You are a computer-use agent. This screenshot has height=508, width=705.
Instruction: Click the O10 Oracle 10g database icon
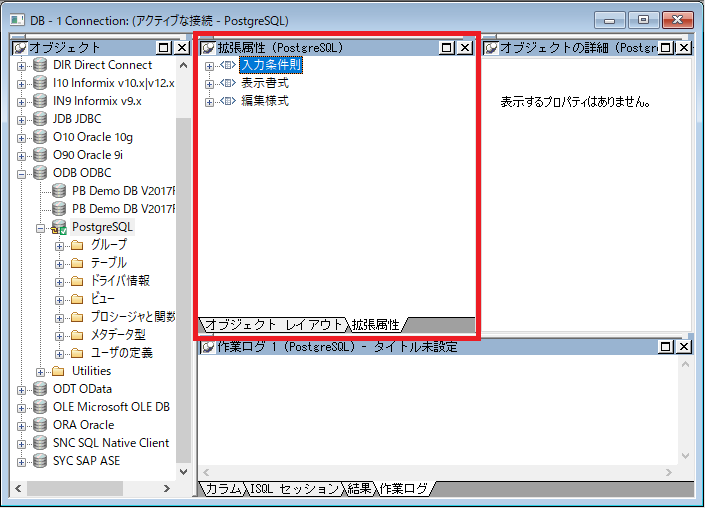(39, 137)
